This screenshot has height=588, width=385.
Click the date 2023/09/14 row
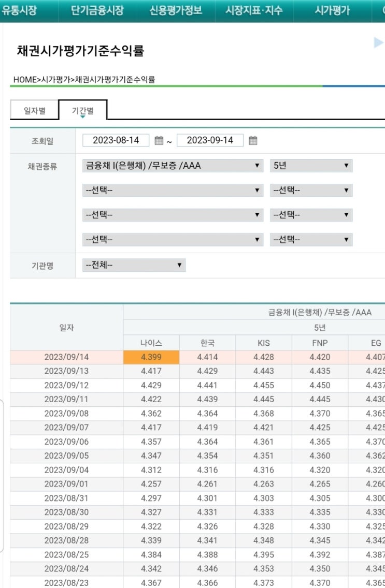point(66,357)
